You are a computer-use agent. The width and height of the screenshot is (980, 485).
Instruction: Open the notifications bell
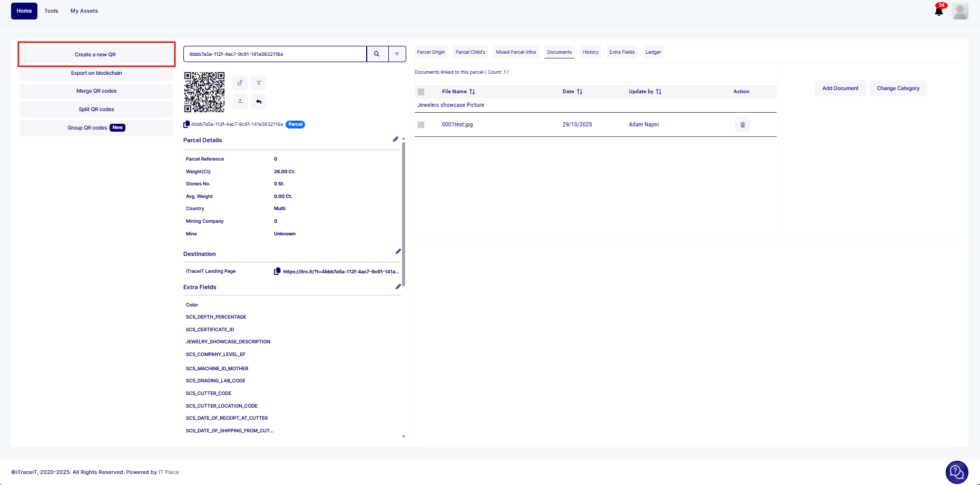(939, 11)
